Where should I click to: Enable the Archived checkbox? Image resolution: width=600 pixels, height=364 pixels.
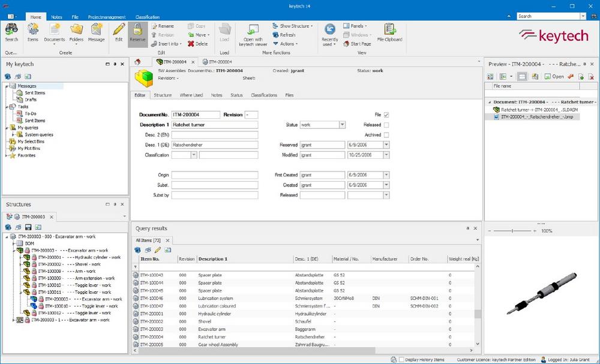coord(386,135)
